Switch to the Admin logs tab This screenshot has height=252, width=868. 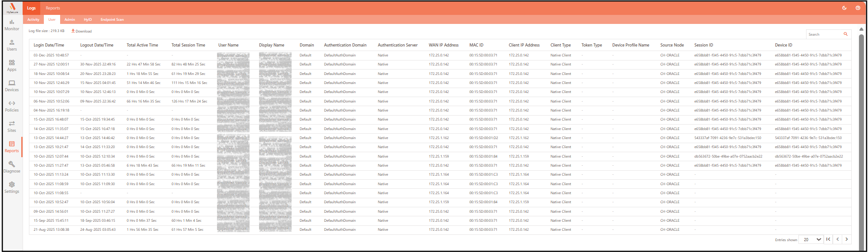[70, 19]
